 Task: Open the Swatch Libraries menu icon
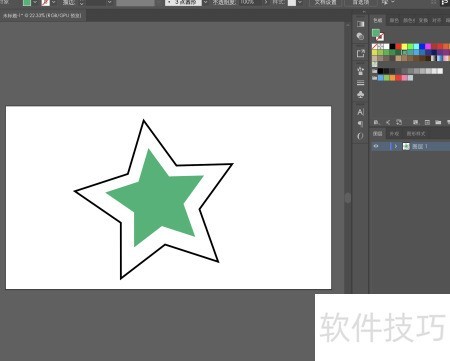(376, 122)
